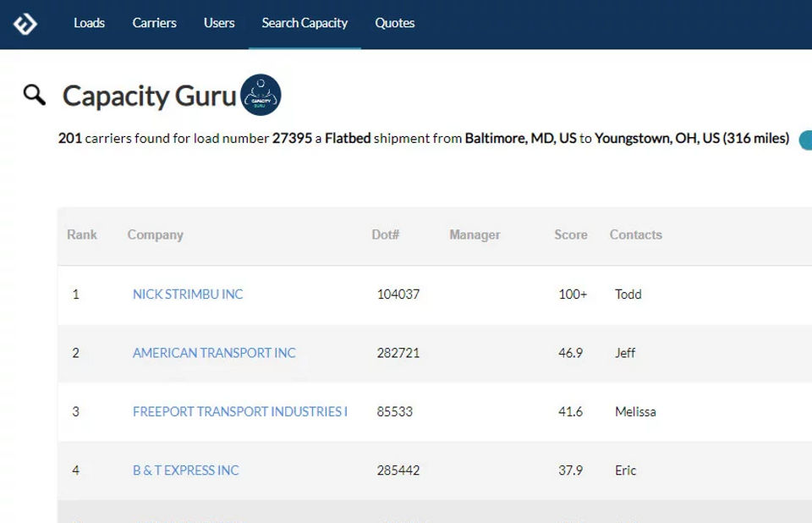The height and width of the screenshot is (523, 812).
Task: Click contact name Jeff
Action: [625, 353]
